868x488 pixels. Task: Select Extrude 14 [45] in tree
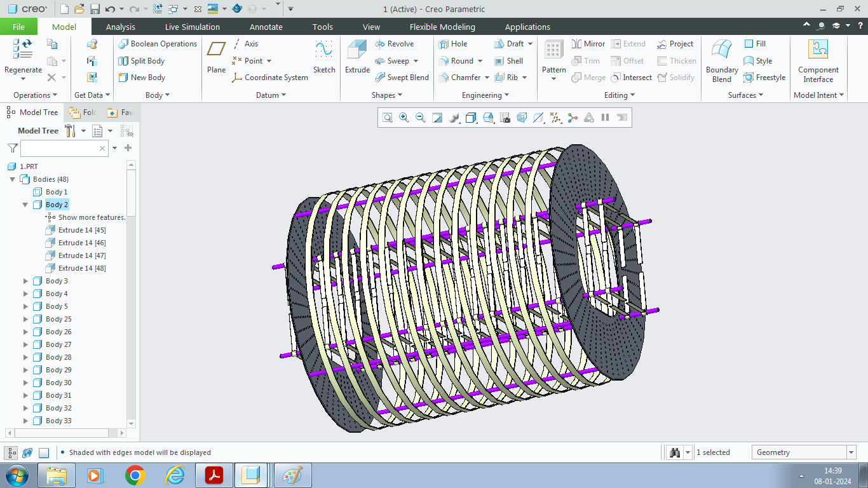82,230
